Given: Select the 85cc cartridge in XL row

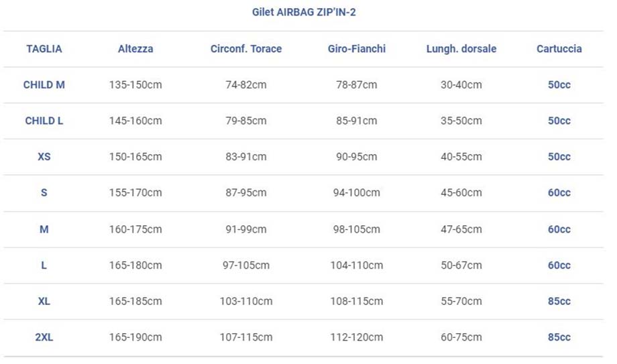Looking at the screenshot, I should tap(559, 301).
